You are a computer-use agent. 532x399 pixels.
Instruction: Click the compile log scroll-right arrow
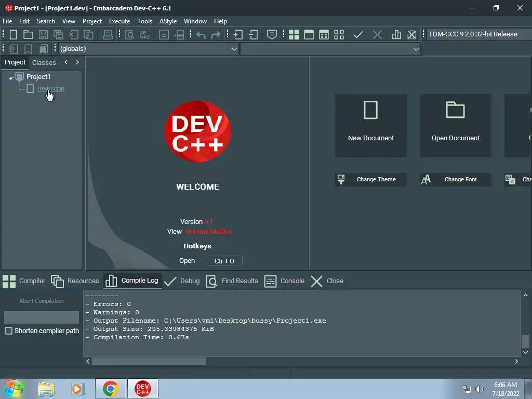click(x=516, y=362)
